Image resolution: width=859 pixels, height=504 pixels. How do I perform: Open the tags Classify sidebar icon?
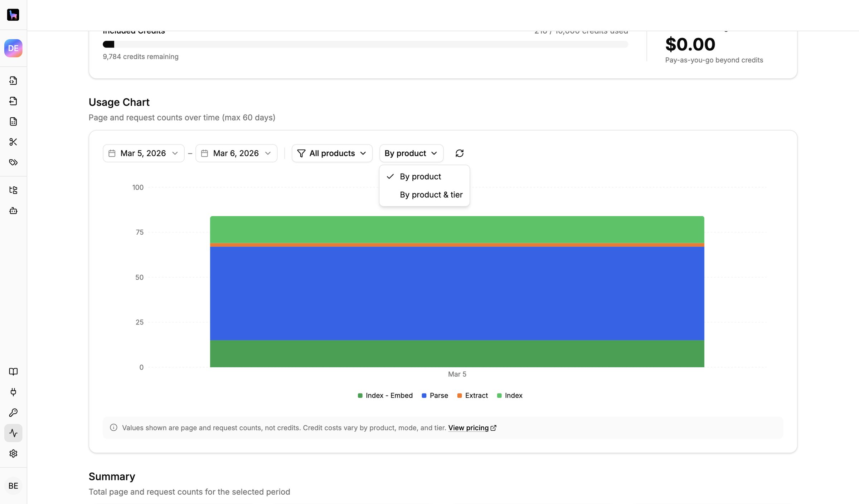[x=13, y=162]
